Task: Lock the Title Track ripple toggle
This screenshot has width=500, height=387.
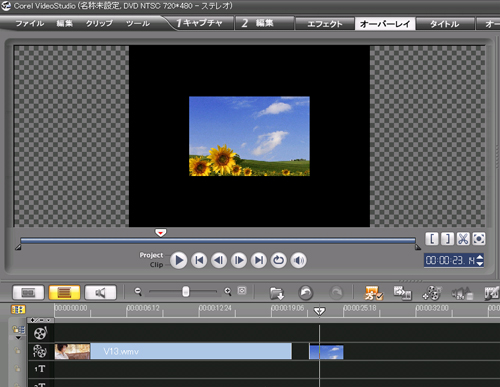Action: 17,369
